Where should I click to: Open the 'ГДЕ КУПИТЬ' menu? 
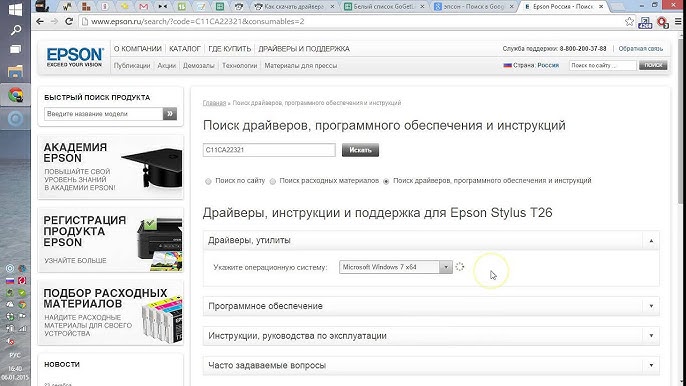point(230,49)
